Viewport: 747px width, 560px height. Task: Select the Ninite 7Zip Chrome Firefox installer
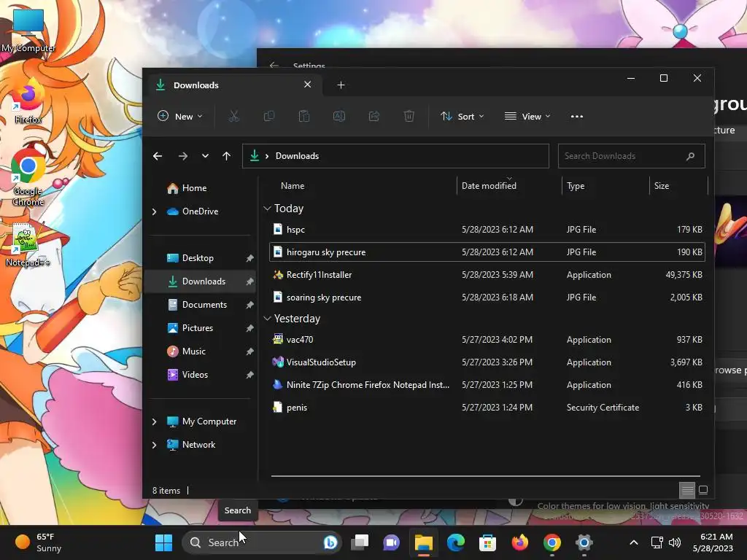click(x=487, y=385)
